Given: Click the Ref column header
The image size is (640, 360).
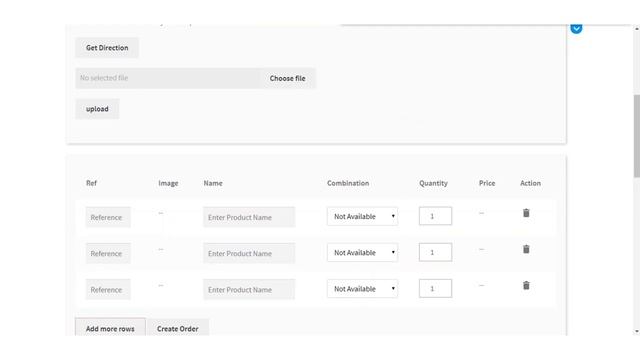Looking at the screenshot, I should 91,183.
